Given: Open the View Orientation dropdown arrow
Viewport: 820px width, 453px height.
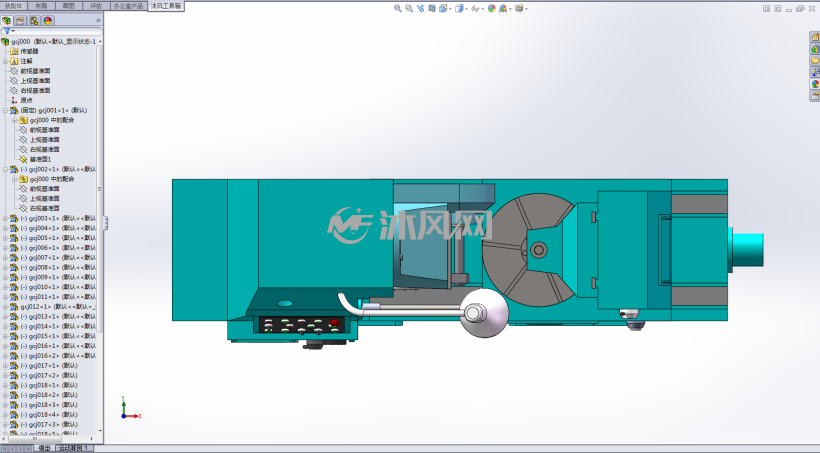Looking at the screenshot, I should (450, 9).
